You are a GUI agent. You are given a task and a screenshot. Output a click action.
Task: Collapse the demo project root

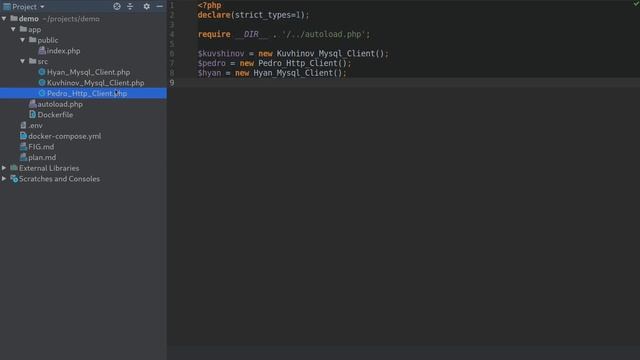[x=4, y=18]
